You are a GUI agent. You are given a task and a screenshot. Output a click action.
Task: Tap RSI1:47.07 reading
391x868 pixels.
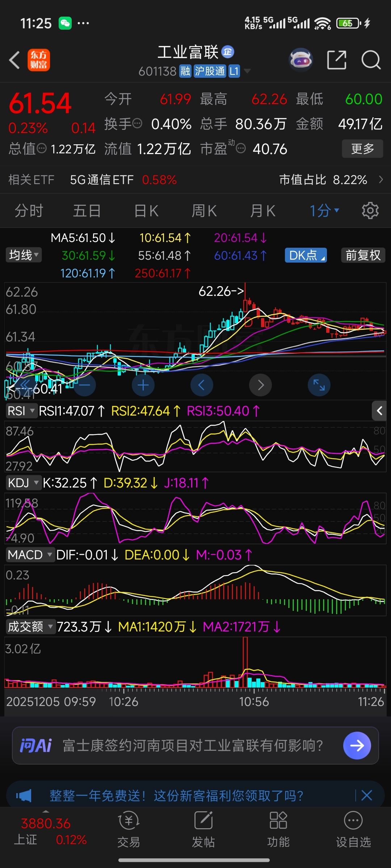click(72, 411)
